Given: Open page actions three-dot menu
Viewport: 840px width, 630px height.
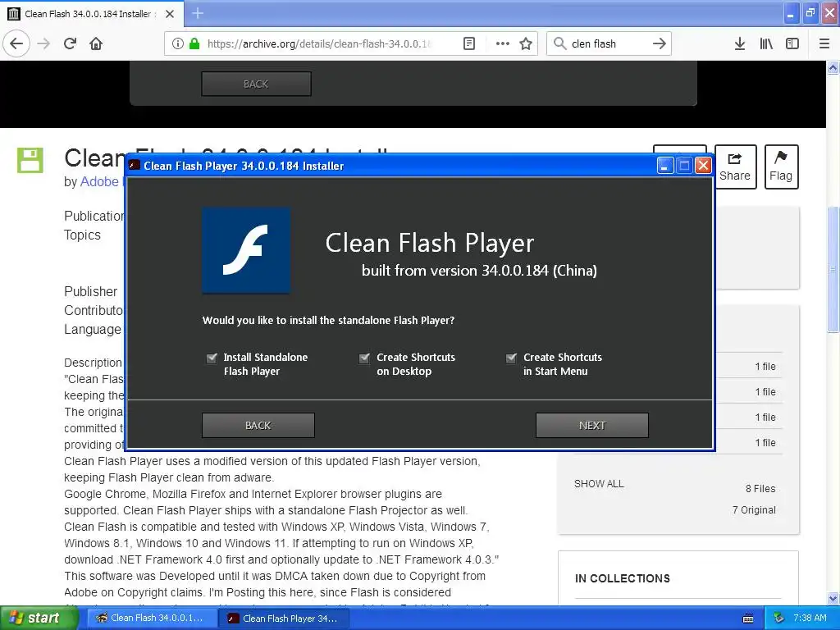Looking at the screenshot, I should point(503,43).
